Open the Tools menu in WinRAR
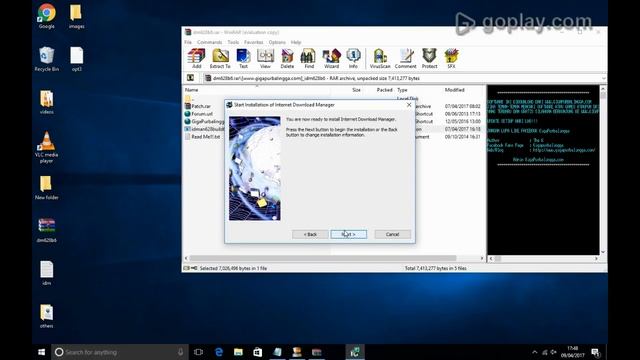640x360 pixels. tap(233, 42)
